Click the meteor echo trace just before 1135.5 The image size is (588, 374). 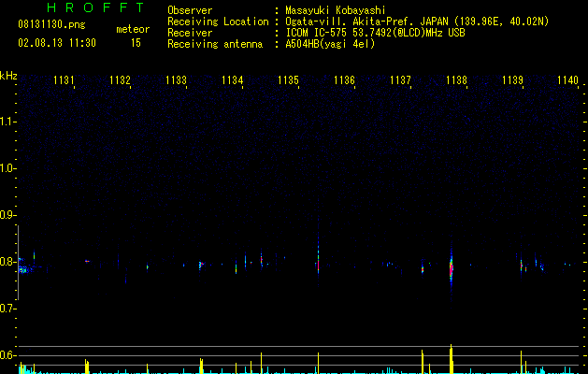318,263
